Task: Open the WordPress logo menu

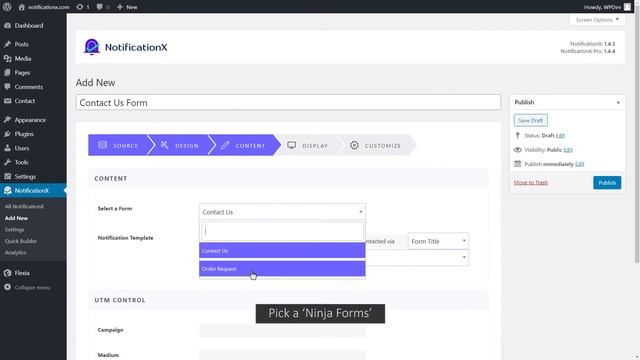Action: (x=7, y=7)
